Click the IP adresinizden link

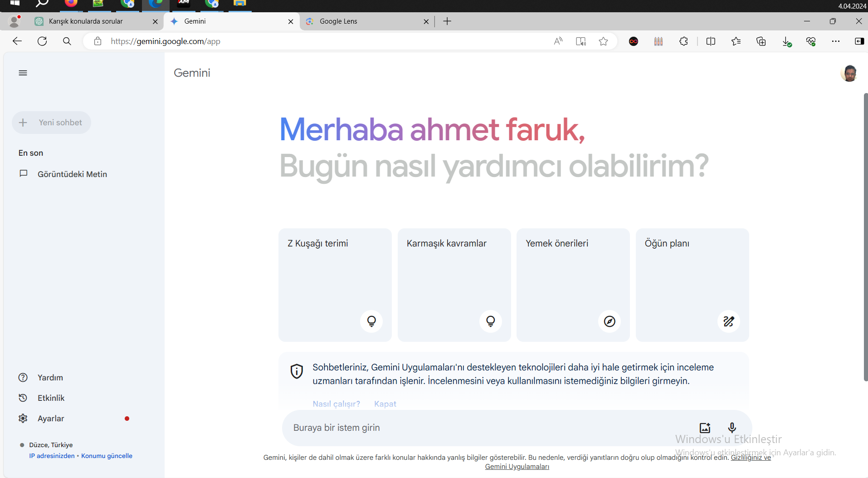pyautogui.click(x=52, y=456)
